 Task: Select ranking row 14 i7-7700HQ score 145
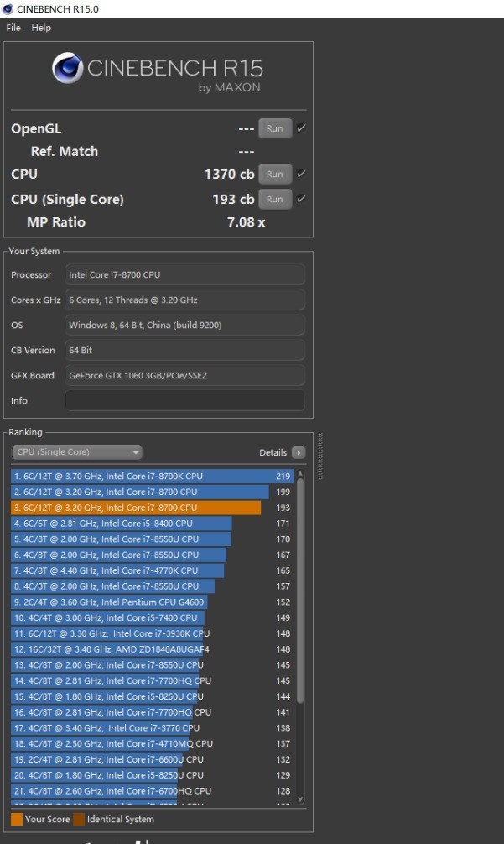pos(153,680)
